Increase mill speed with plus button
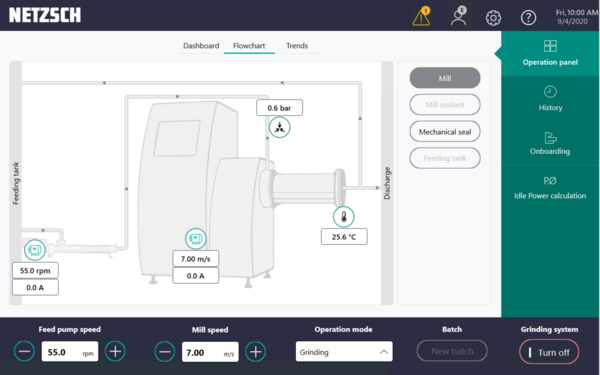Screen dimensions: 600x375 click(x=256, y=352)
